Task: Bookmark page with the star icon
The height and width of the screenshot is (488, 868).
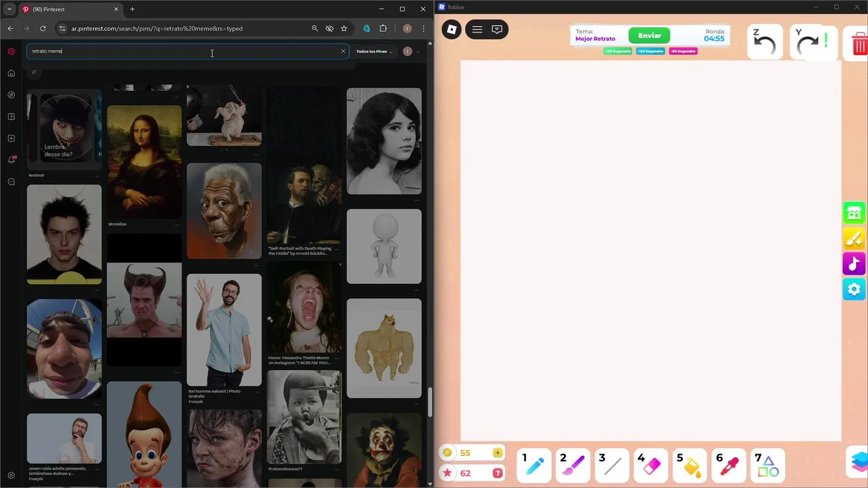Action: [344, 28]
